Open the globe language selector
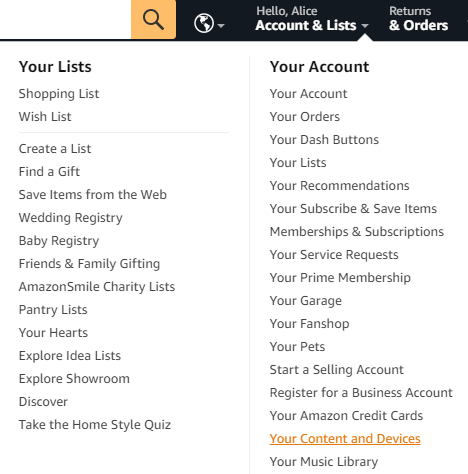468x474 pixels. point(204,23)
